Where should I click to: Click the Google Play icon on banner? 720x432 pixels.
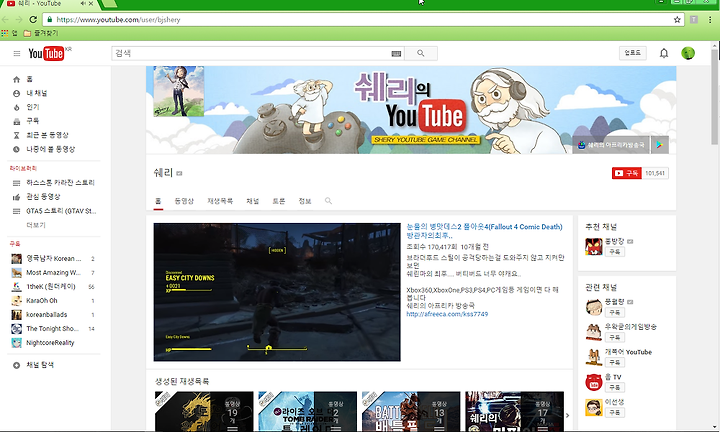659,145
